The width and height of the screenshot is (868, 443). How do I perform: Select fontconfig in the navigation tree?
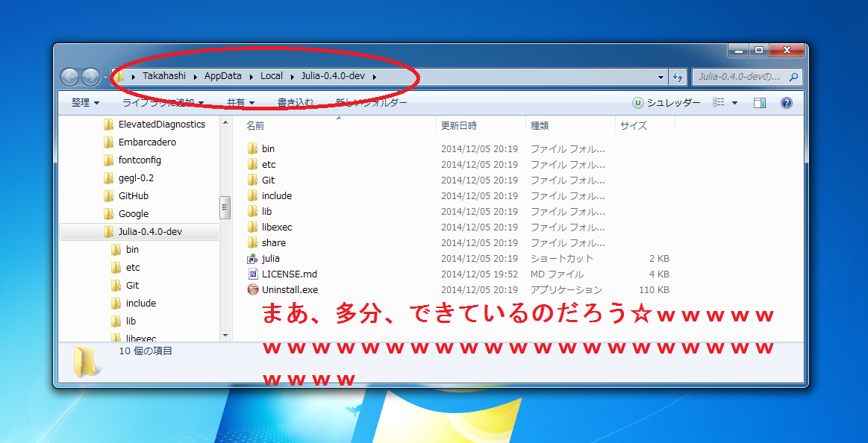(x=140, y=160)
